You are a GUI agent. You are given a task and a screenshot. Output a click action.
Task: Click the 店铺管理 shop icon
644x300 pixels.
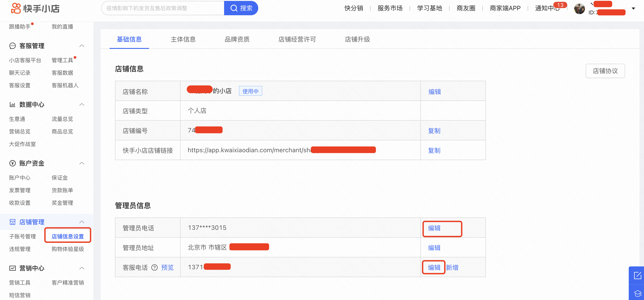tap(13, 222)
